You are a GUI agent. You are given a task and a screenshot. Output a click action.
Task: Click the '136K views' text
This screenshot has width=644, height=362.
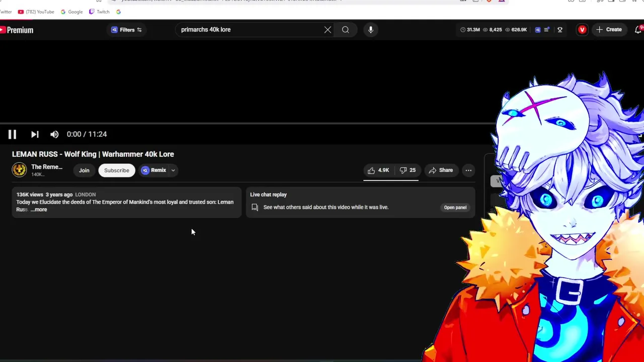(30, 195)
